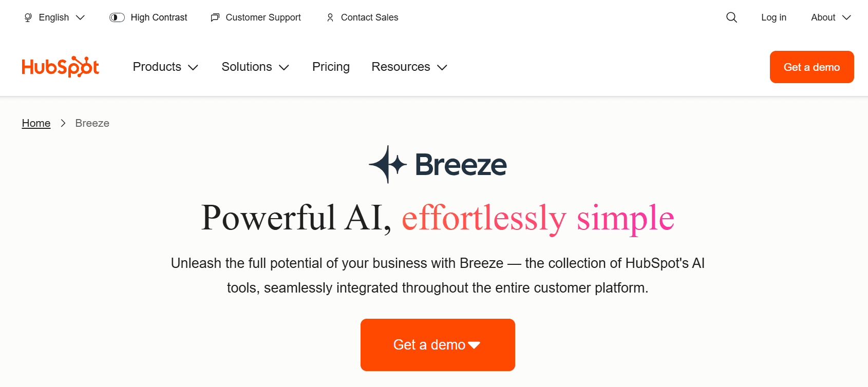The width and height of the screenshot is (868, 387).
Task: Select Pricing in the navigation
Action: [x=331, y=67]
